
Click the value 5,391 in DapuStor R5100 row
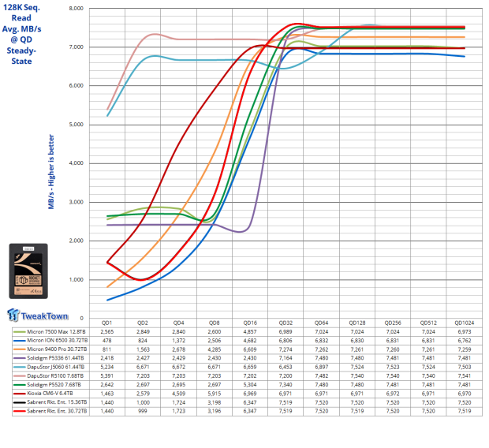point(107,376)
